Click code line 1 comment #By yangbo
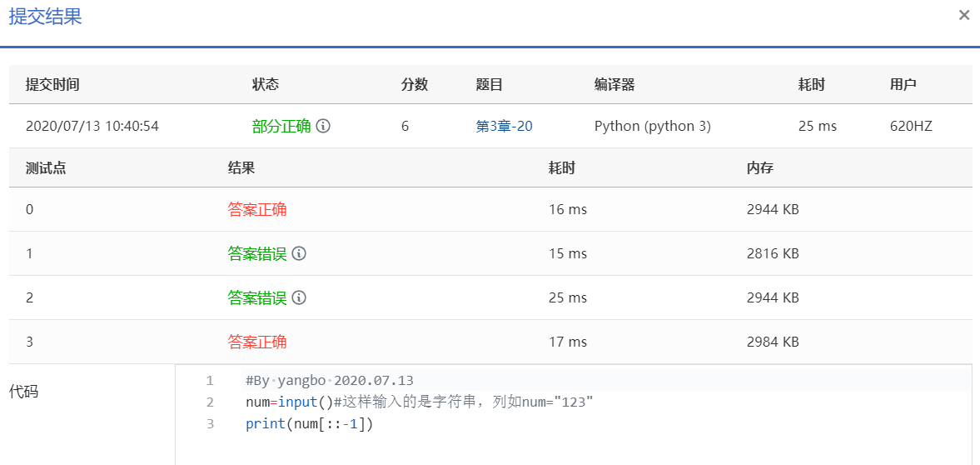The image size is (980, 465). tap(330, 380)
